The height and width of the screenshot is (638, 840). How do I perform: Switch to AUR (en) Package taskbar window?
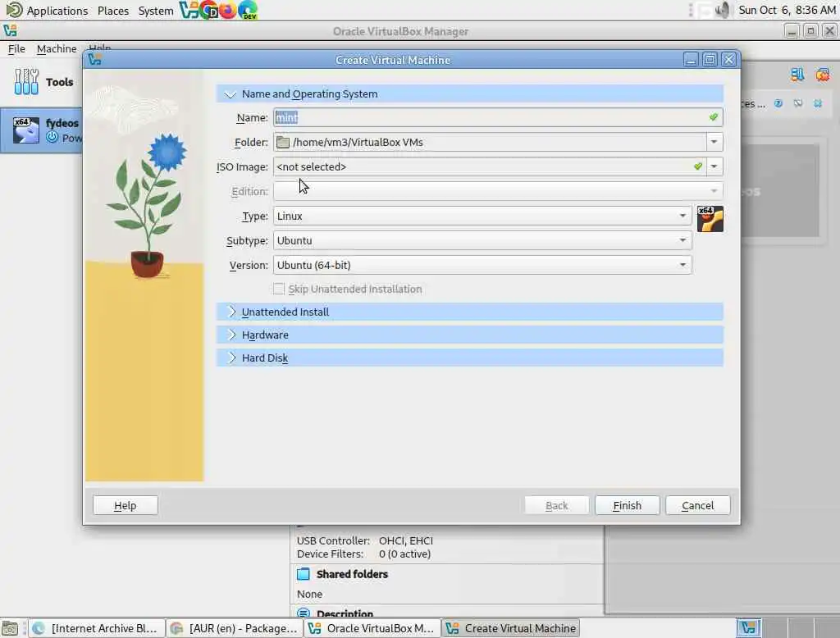click(235, 628)
